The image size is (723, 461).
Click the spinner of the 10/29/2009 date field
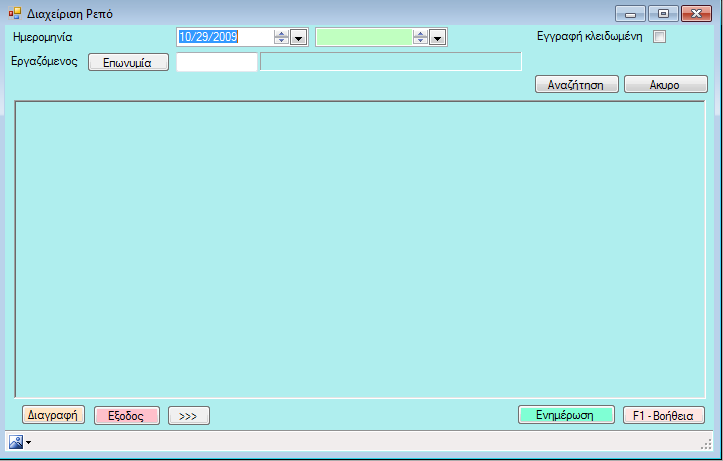[x=281, y=37]
